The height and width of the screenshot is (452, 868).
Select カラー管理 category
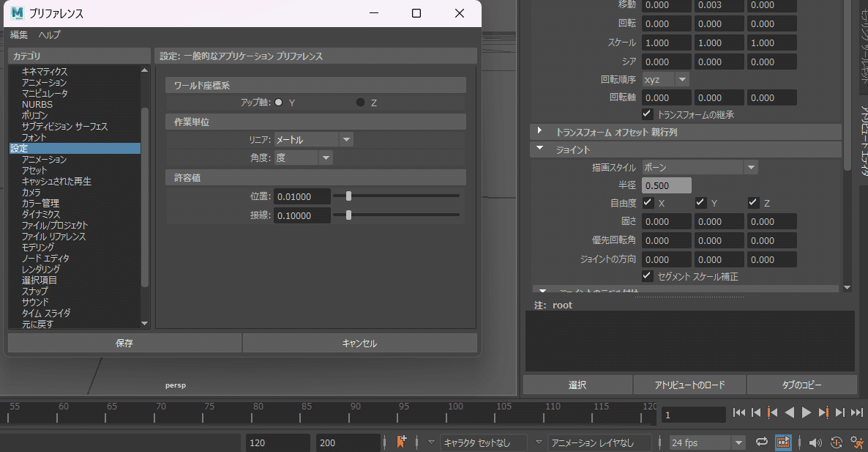(x=40, y=203)
